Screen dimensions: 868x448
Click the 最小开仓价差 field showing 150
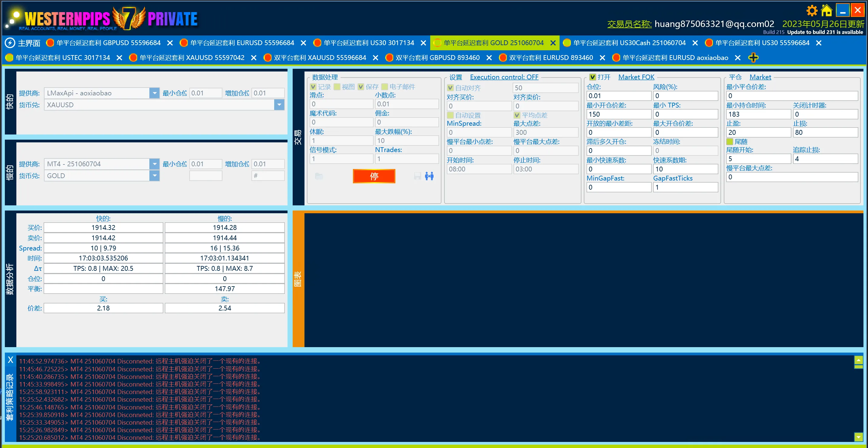tap(619, 114)
